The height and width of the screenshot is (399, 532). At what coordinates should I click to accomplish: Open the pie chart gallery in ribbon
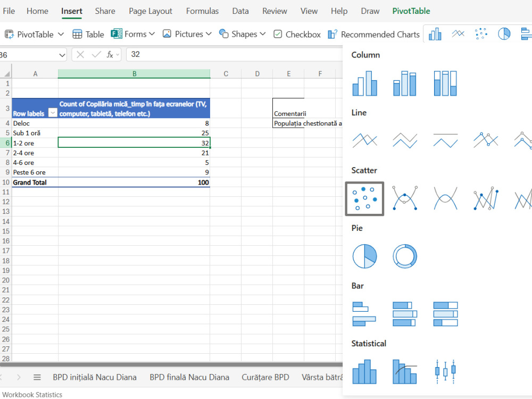504,34
